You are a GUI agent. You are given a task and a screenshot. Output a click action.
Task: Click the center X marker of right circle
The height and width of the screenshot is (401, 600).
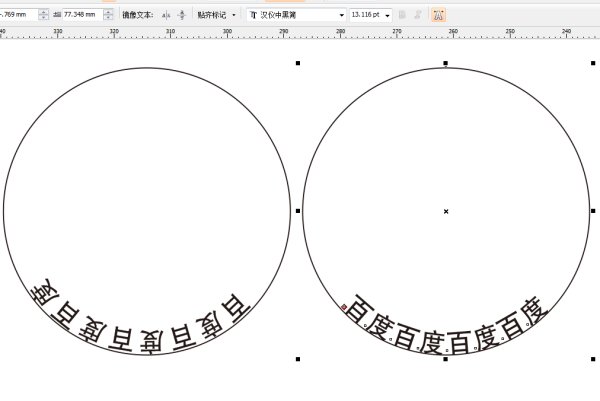pos(446,211)
